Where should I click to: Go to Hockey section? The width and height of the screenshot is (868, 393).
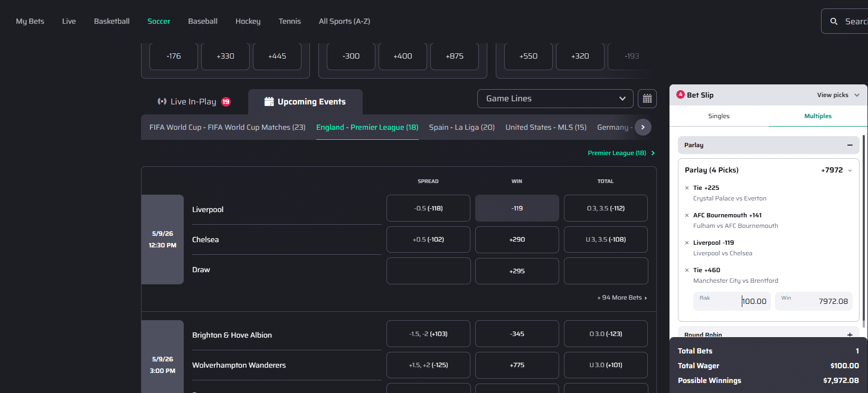(x=248, y=21)
